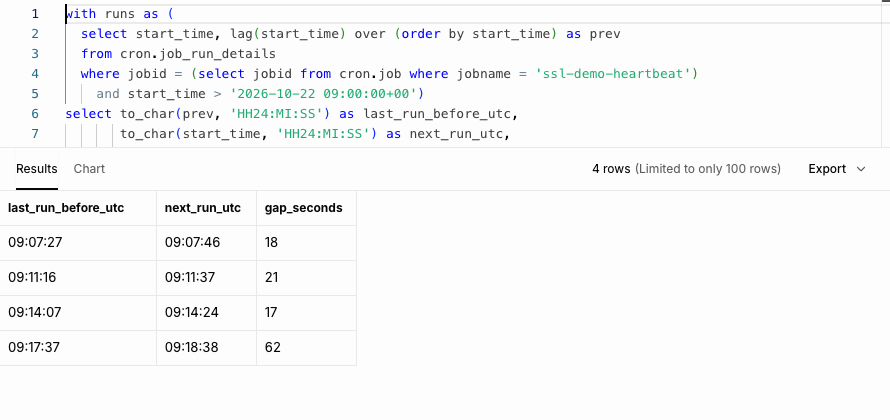Switch to the Results tab
The width and height of the screenshot is (890, 420).
(x=36, y=169)
